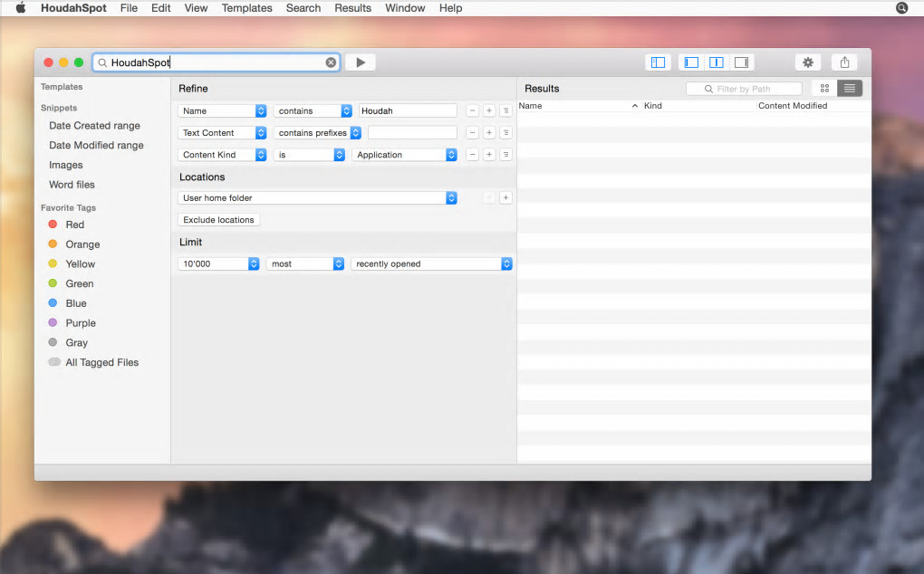This screenshot has width=924, height=574.
Task: Toggle the right pane layout button
Action: (x=741, y=62)
